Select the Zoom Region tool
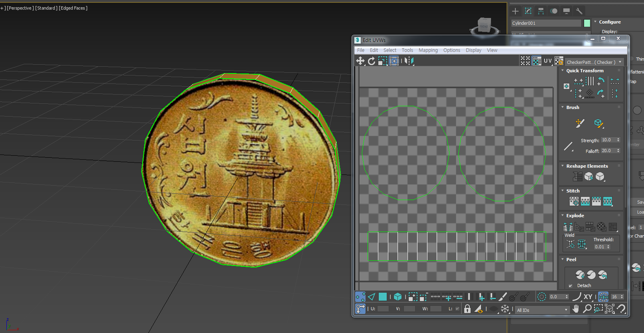This screenshot has width=644, height=333. 598,309
